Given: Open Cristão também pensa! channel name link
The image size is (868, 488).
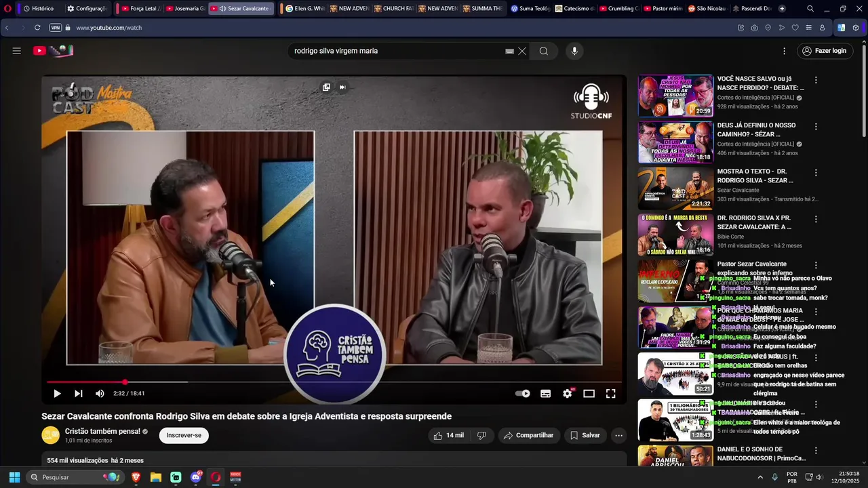Looking at the screenshot, I should [x=102, y=431].
